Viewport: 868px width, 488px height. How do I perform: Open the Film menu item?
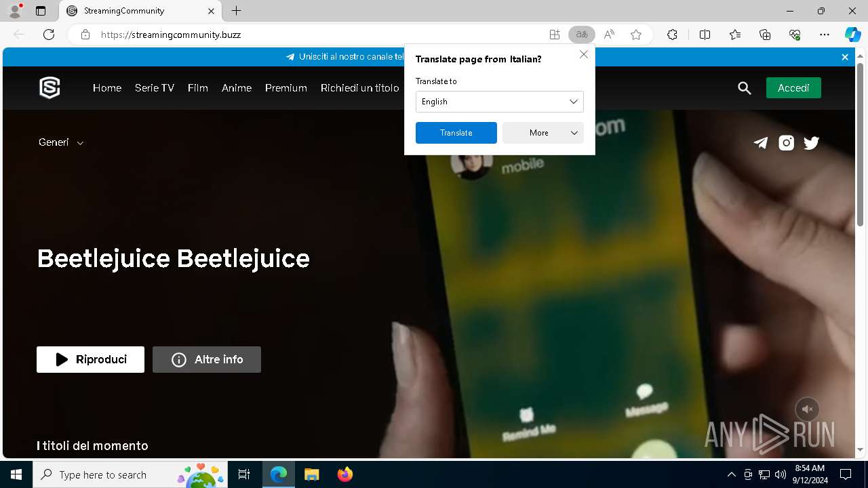[x=198, y=88]
